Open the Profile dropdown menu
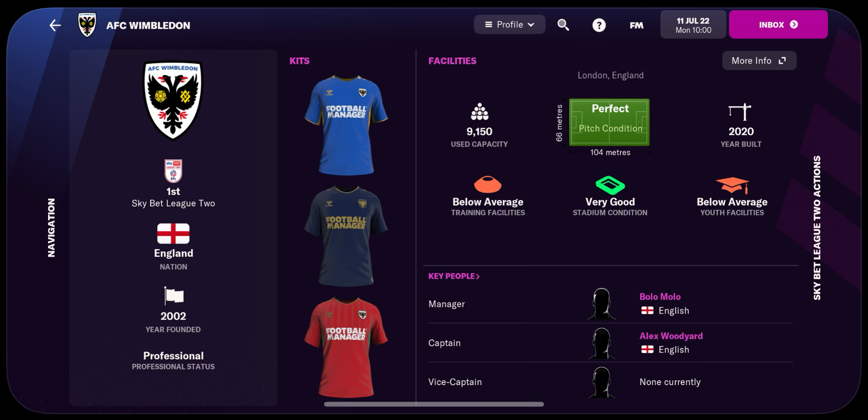The image size is (868, 420). coord(510,25)
